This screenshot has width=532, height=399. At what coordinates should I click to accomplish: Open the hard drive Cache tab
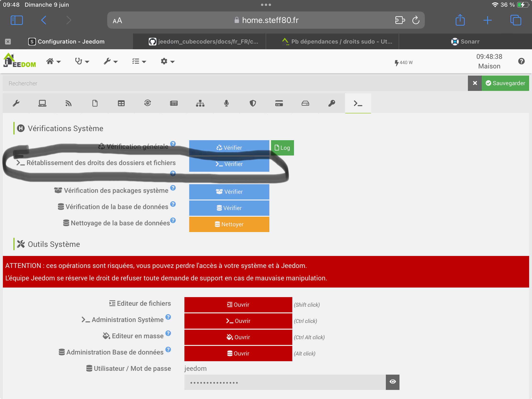[x=305, y=103]
